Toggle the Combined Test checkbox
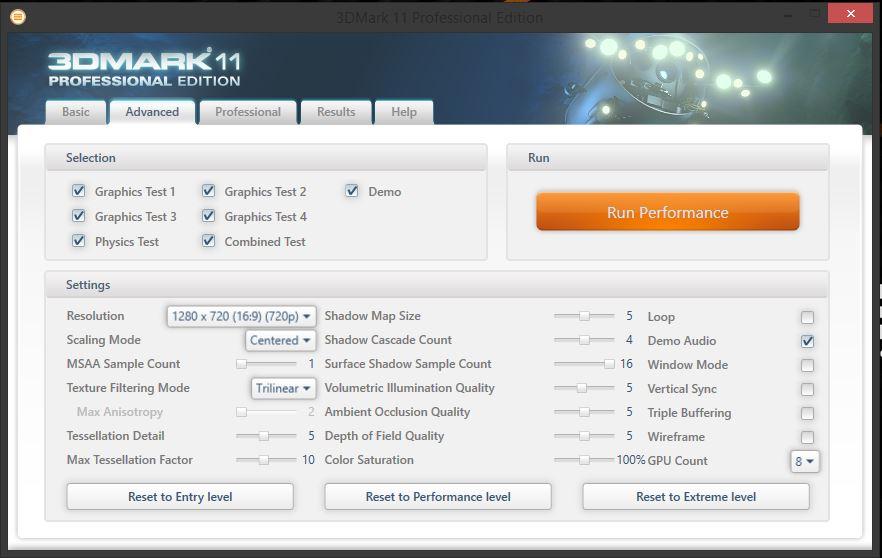 coord(209,241)
